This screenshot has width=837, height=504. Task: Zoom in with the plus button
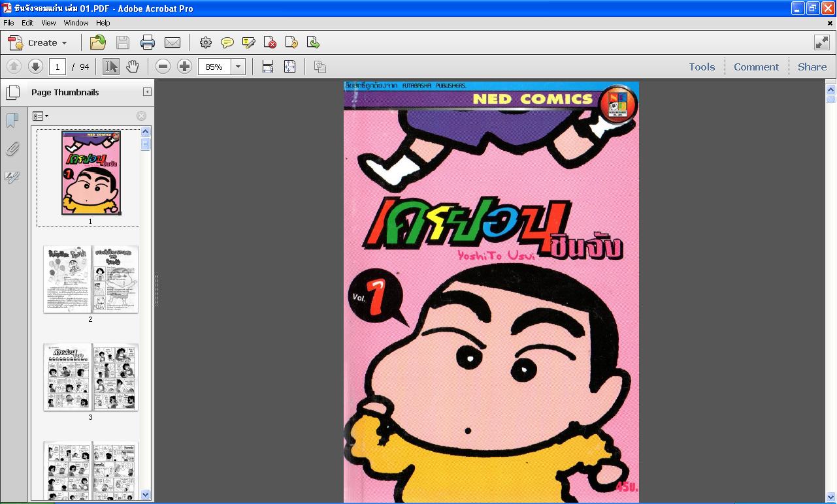pyautogui.click(x=185, y=66)
